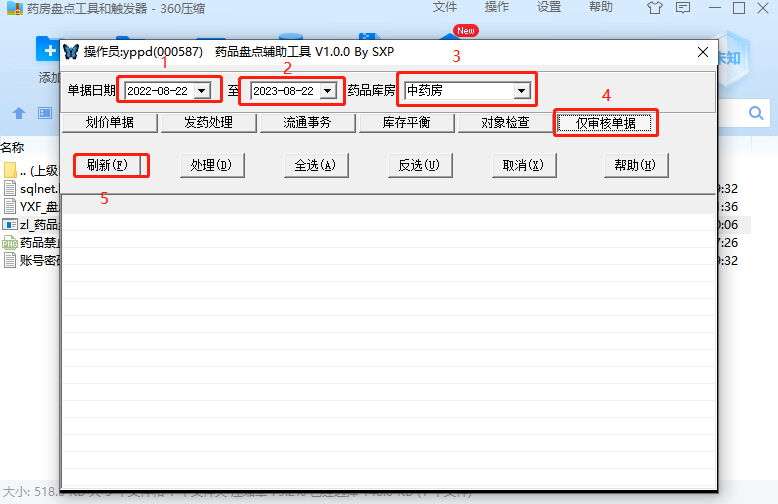Image resolution: width=778 pixels, height=504 pixels.
Task: Click the butterfly app icon in dialog title
Action: tap(71, 52)
